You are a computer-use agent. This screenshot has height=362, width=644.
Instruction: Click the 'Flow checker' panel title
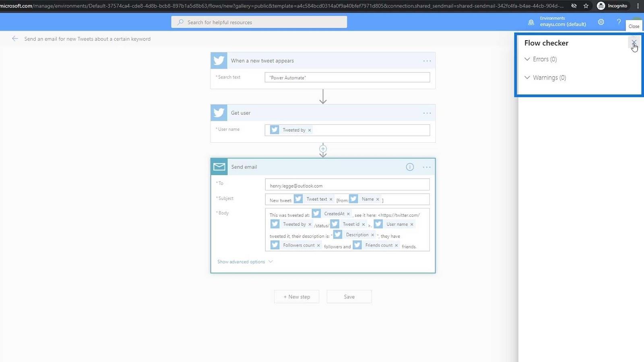546,43
